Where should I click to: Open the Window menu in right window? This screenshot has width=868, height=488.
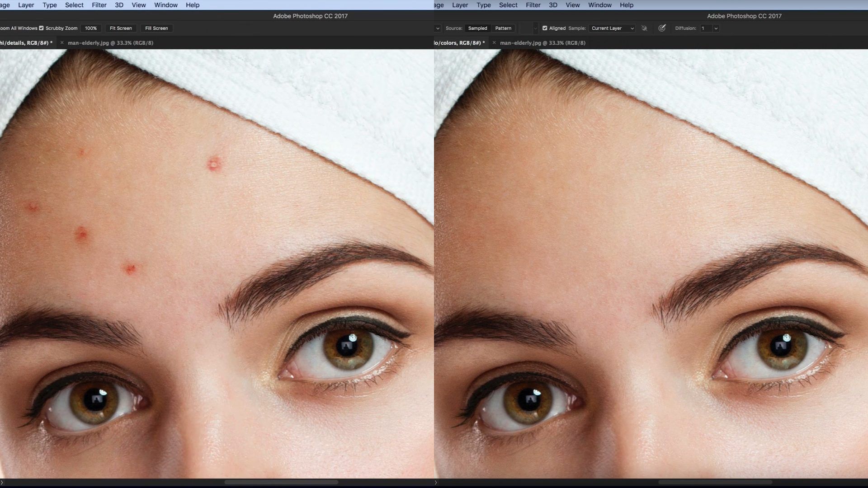[599, 5]
